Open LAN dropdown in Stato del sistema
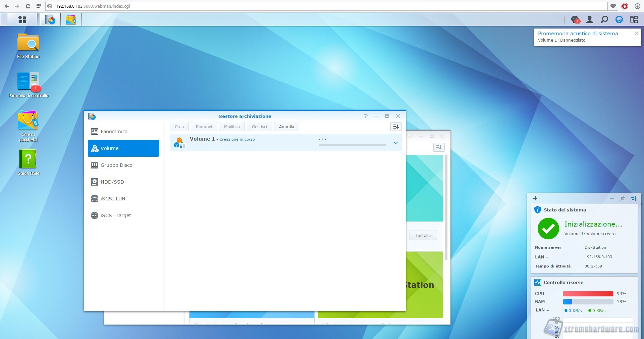This screenshot has width=644, height=339. (542, 257)
